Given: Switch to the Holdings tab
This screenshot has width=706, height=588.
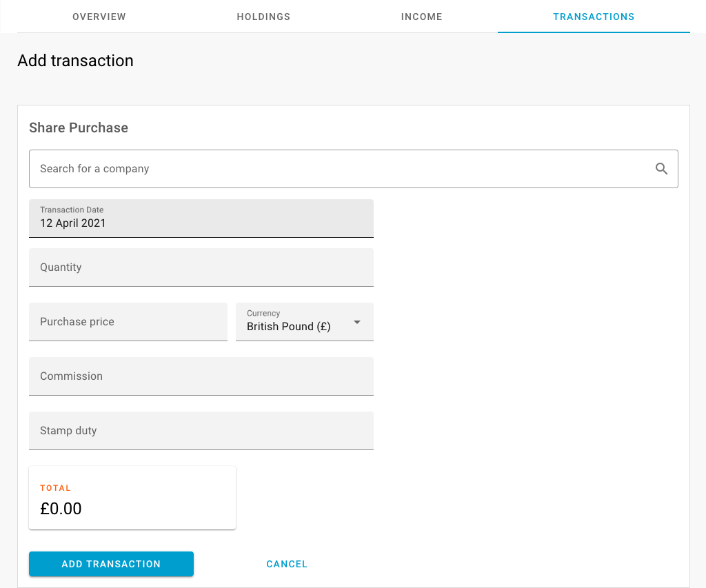Looking at the screenshot, I should coord(263,17).
